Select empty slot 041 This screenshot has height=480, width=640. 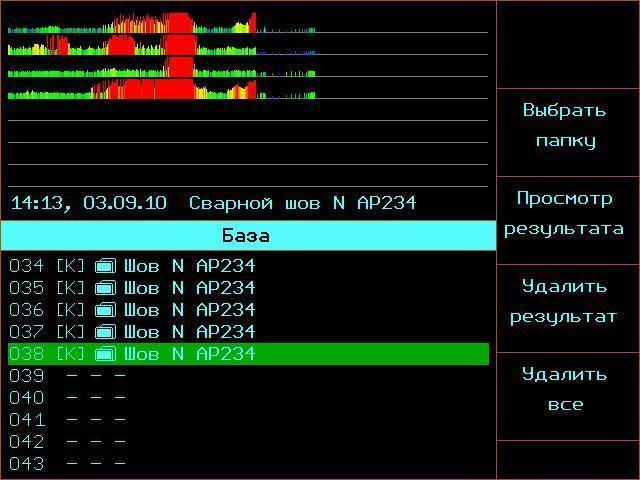coord(67,420)
